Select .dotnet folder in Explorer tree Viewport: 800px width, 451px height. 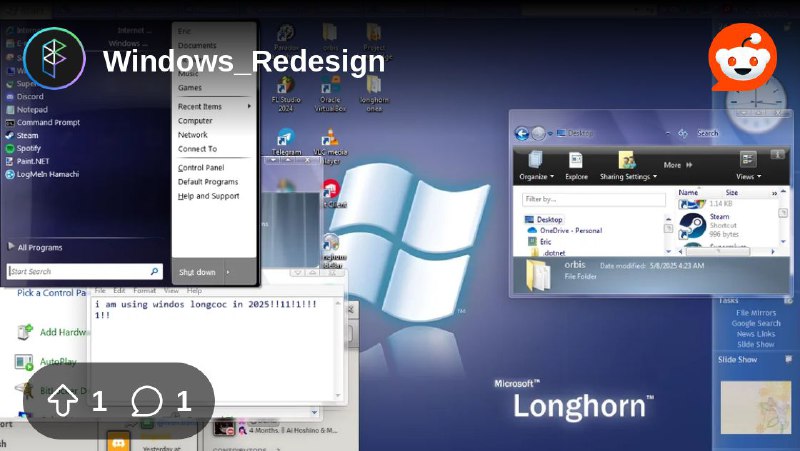click(548, 253)
